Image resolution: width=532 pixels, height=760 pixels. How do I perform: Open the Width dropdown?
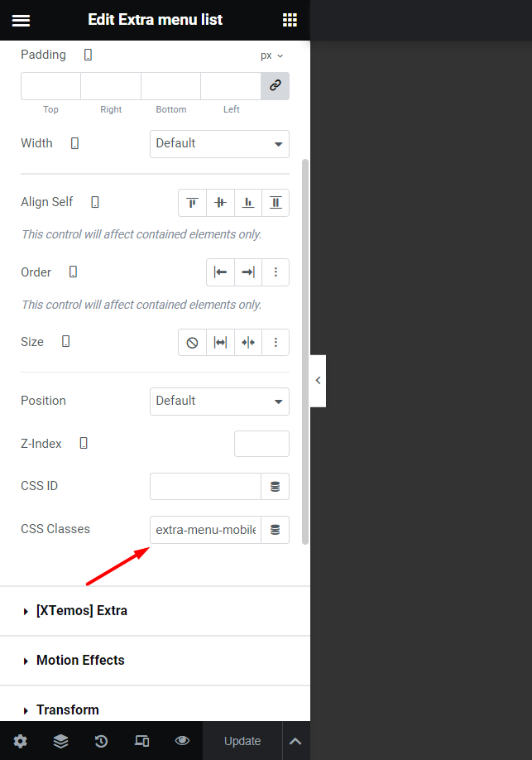pyautogui.click(x=219, y=144)
